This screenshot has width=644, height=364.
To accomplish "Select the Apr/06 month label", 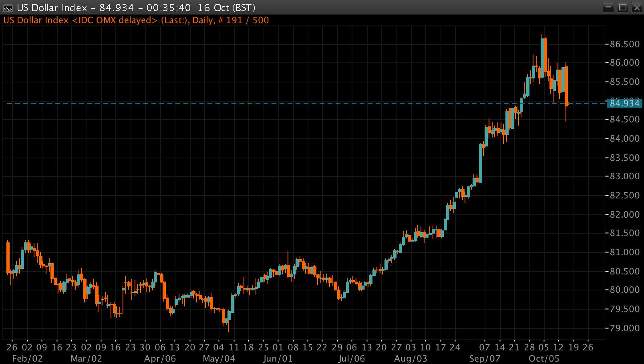I will (x=160, y=358).
